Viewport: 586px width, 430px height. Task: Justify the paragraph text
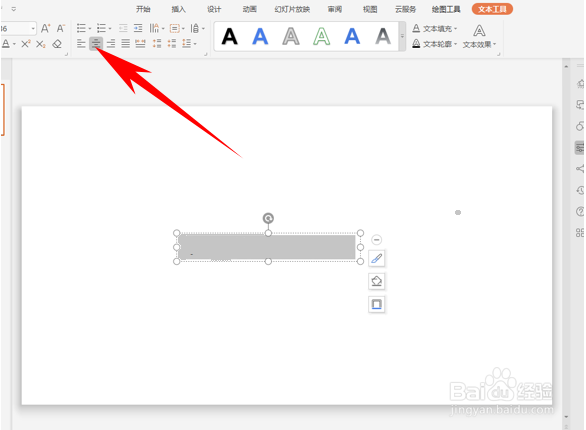tap(126, 44)
